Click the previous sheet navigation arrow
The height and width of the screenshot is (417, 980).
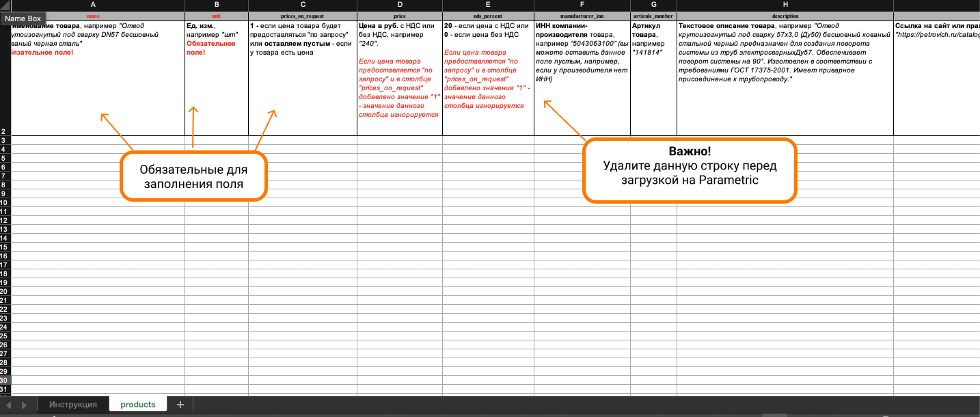click(x=8, y=405)
